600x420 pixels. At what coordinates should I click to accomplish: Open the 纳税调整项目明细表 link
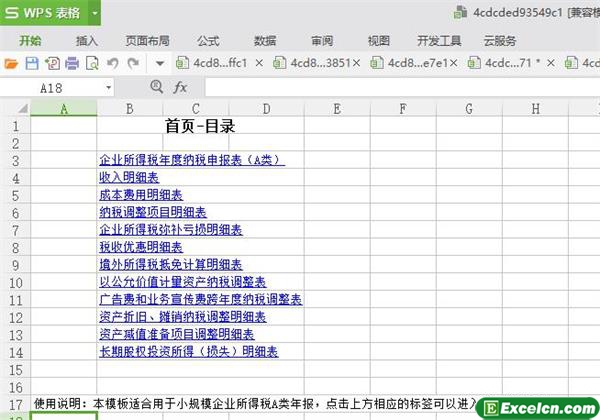[x=153, y=212]
